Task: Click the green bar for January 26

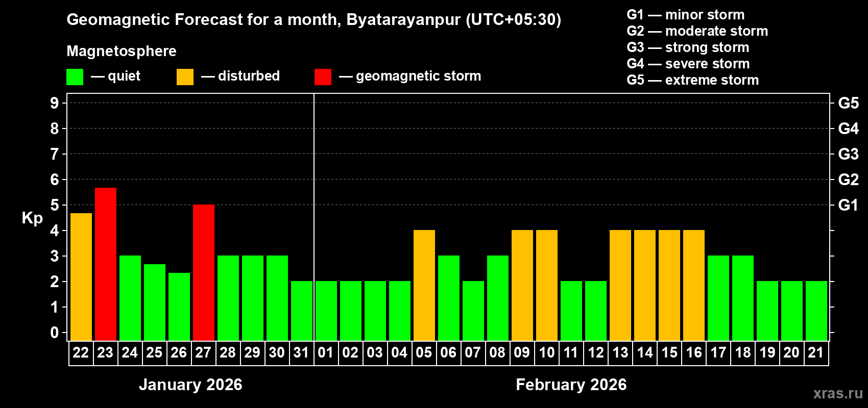Action: (179, 307)
